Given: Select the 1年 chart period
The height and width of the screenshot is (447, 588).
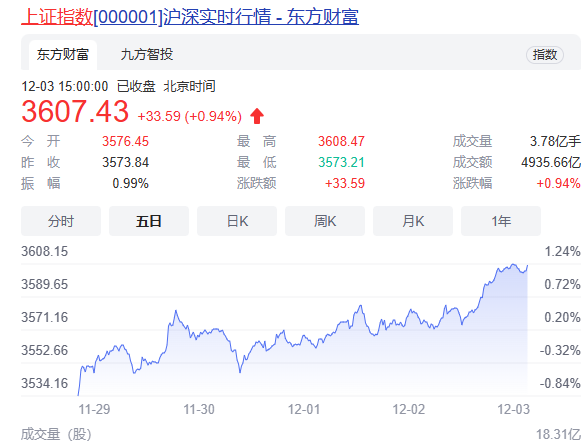Looking at the screenshot, I should click(501, 221).
